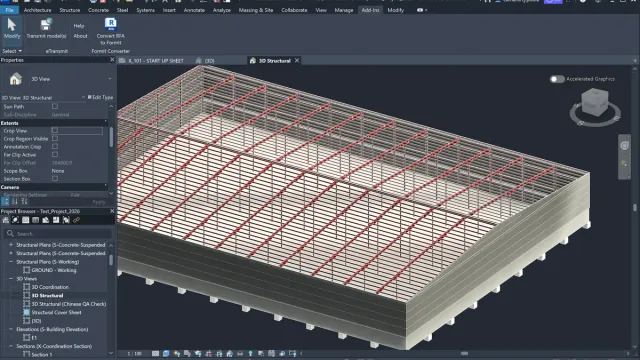
Task: Enable the Section Box checkbox
Action: (x=55, y=178)
